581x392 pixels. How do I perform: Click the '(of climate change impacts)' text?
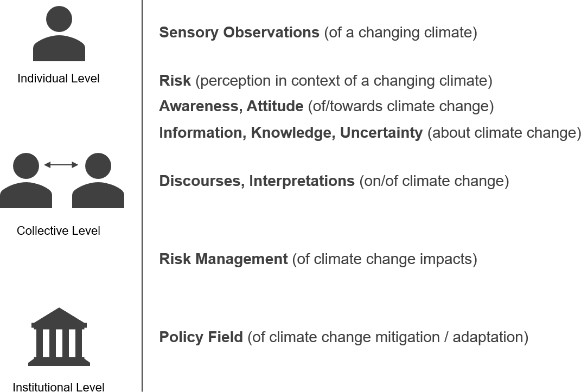(385, 259)
